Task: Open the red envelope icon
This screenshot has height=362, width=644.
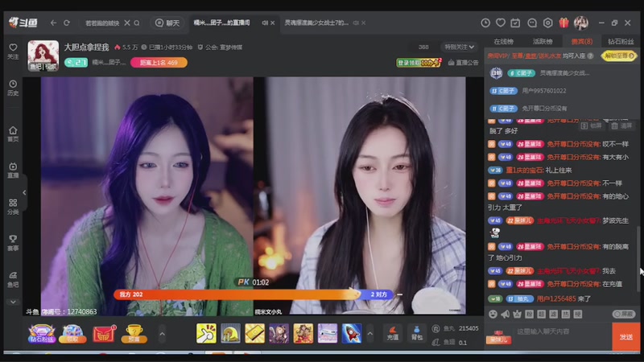Action: click(105, 333)
